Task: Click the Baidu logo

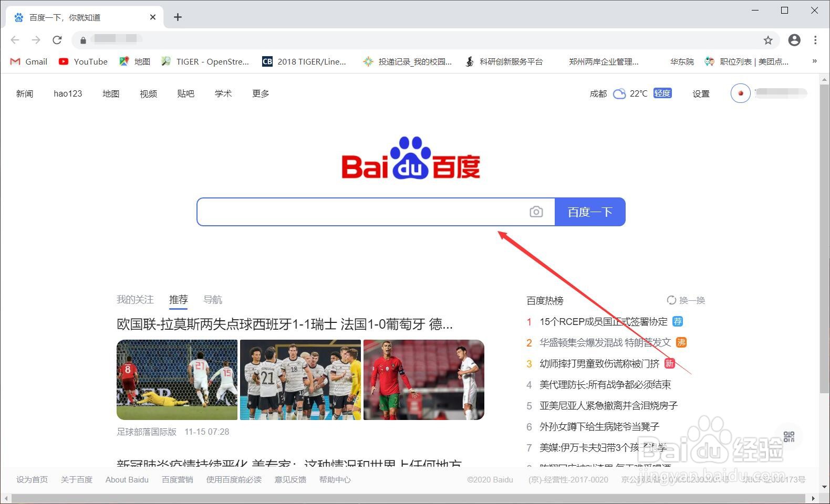Action: [x=411, y=158]
